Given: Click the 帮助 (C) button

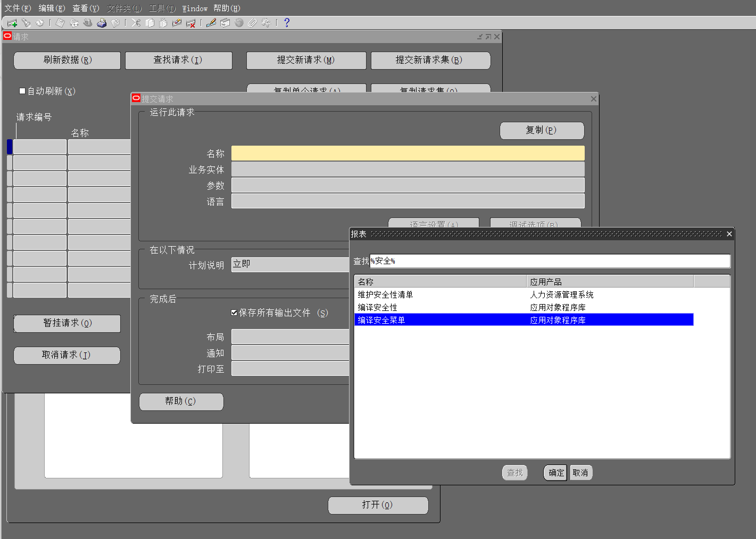Looking at the screenshot, I should pos(181,401).
